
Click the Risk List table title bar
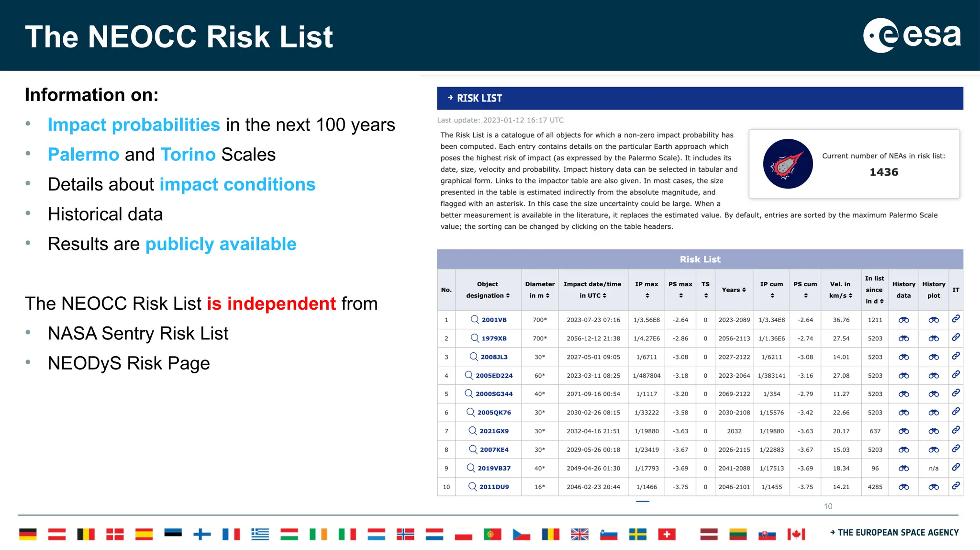[700, 259]
